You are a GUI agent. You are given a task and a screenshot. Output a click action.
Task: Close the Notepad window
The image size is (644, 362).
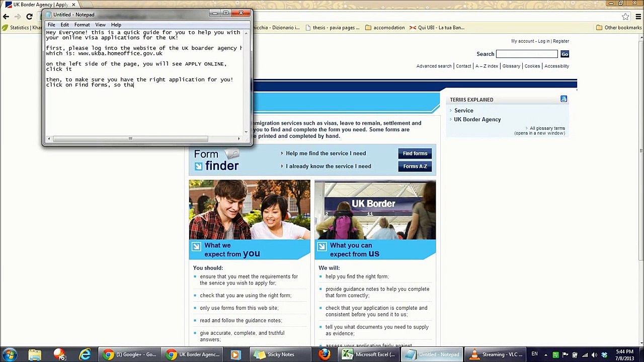[240, 13]
